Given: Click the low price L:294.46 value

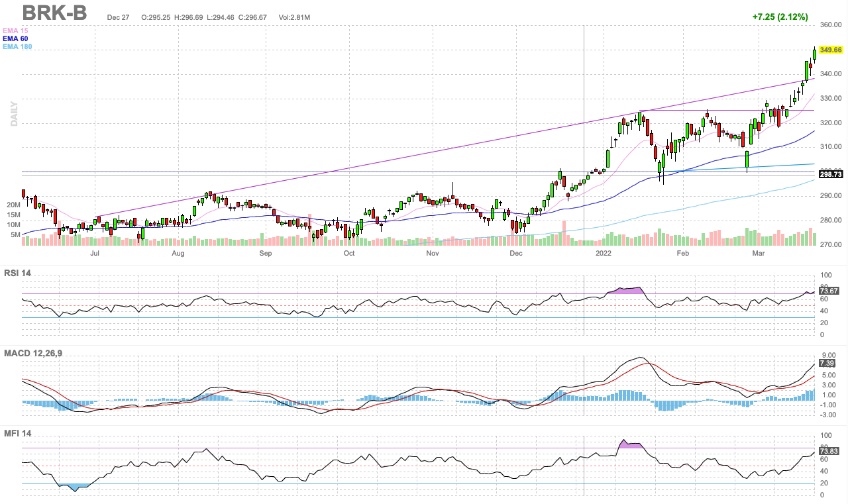Looking at the screenshot, I should coord(221,17).
